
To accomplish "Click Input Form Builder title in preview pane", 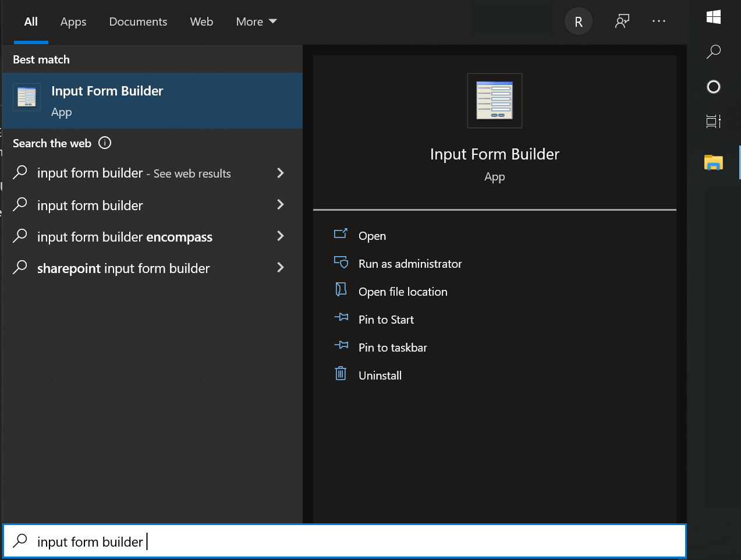I will [x=495, y=154].
